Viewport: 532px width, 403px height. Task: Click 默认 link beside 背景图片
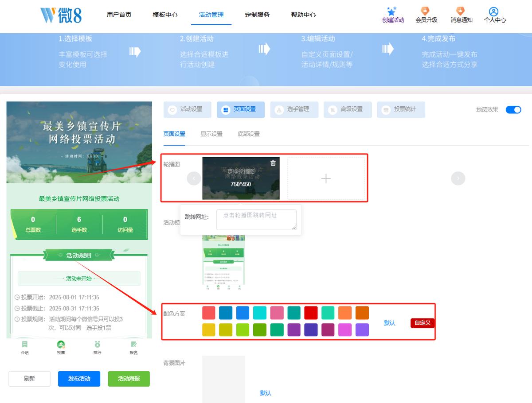[x=266, y=393]
